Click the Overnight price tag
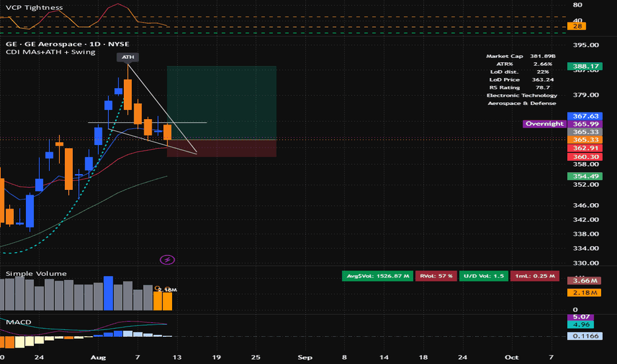The width and height of the screenshot is (617, 364). click(x=545, y=124)
